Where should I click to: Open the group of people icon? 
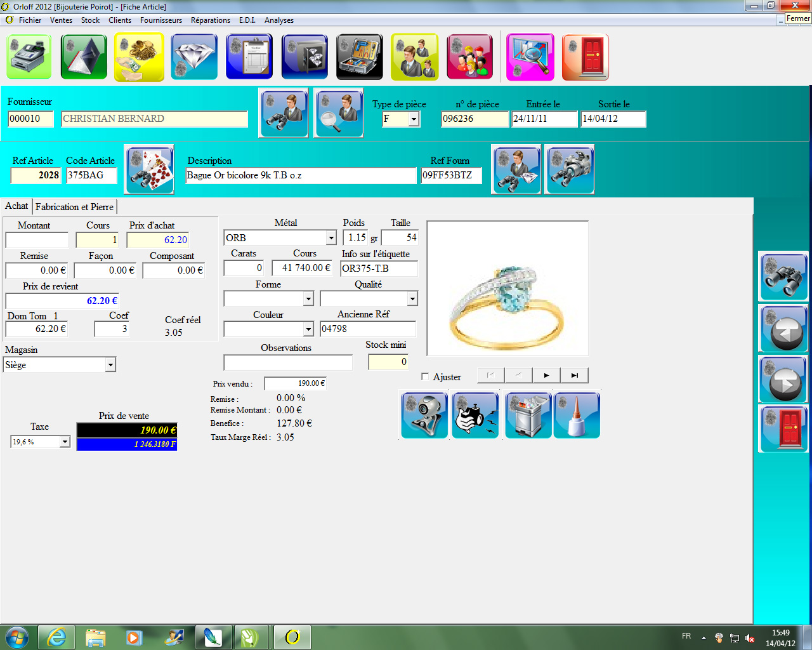click(469, 57)
